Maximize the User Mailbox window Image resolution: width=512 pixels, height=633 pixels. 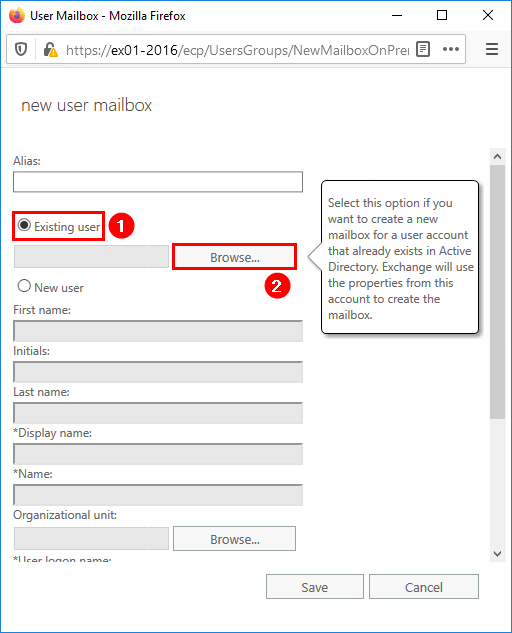tap(442, 15)
